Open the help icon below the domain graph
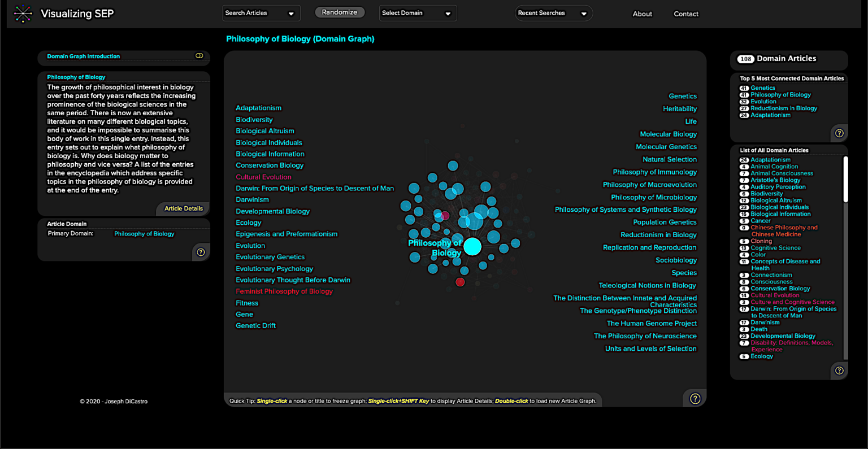The height and width of the screenshot is (449, 868). tap(695, 398)
